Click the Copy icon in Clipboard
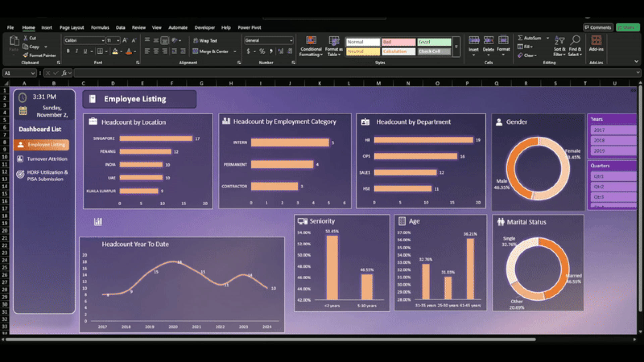644x362 pixels. [25, 47]
